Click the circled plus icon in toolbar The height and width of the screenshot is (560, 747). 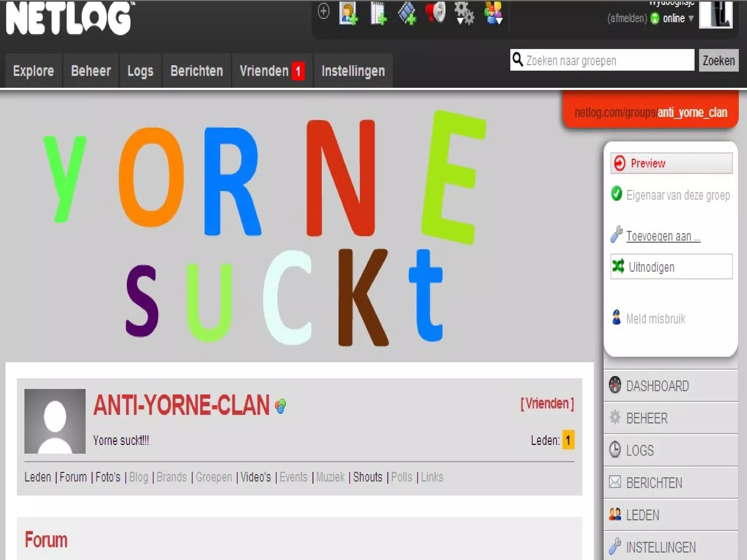click(x=323, y=11)
